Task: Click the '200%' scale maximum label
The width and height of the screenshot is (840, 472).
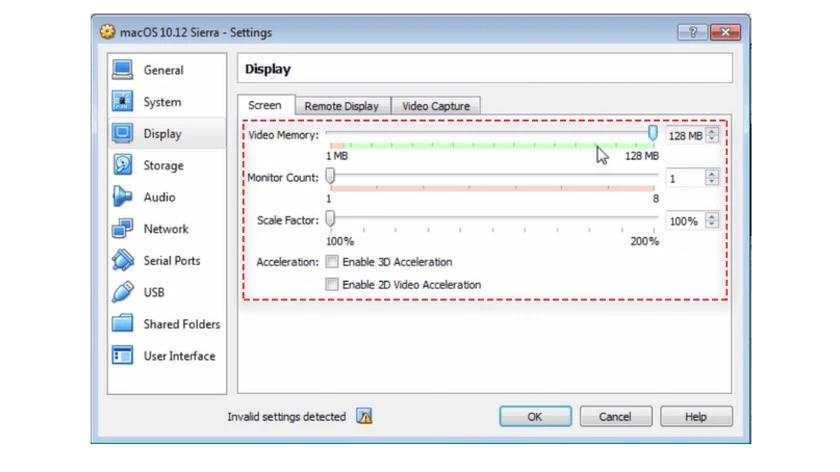Action: coord(644,241)
